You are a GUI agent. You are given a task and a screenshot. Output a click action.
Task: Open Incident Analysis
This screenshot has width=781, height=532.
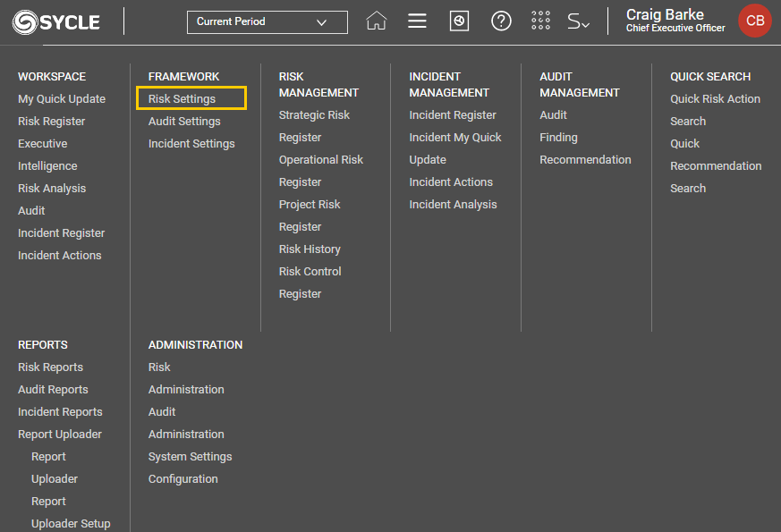click(x=453, y=205)
